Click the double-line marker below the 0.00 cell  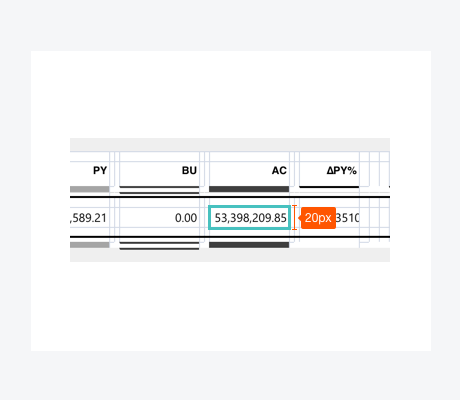[159, 246]
